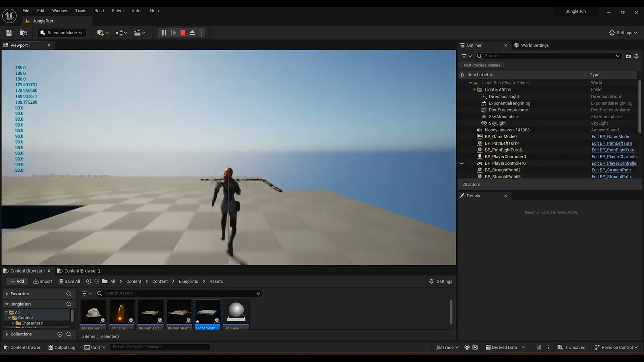Expand the Favorites section

[7, 294]
